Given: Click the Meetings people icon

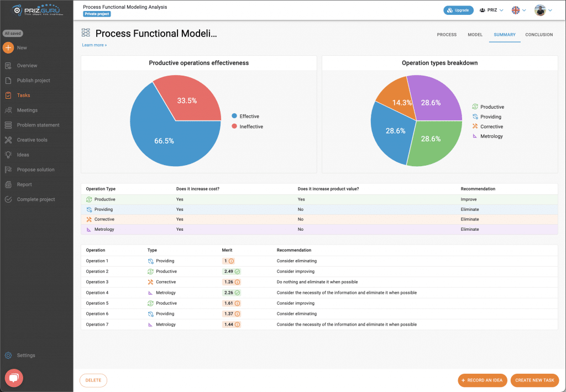Looking at the screenshot, I should pos(8,110).
